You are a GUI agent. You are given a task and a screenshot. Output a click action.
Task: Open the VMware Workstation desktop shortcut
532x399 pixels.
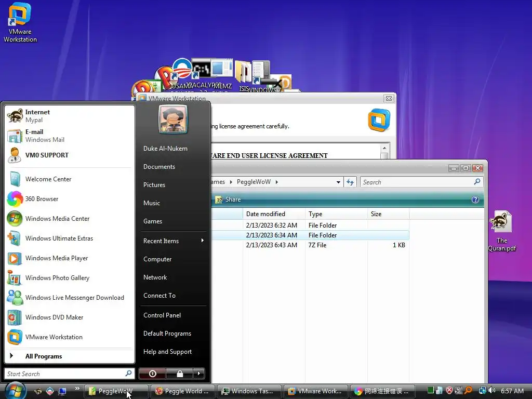click(20, 23)
